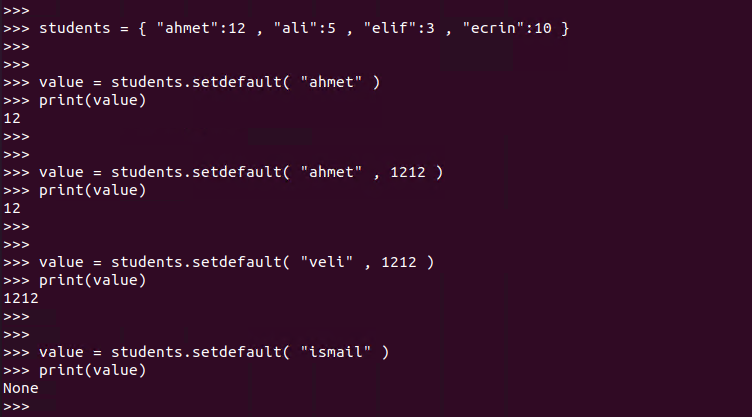Click the "ismail" key string

pyautogui.click(x=336, y=352)
